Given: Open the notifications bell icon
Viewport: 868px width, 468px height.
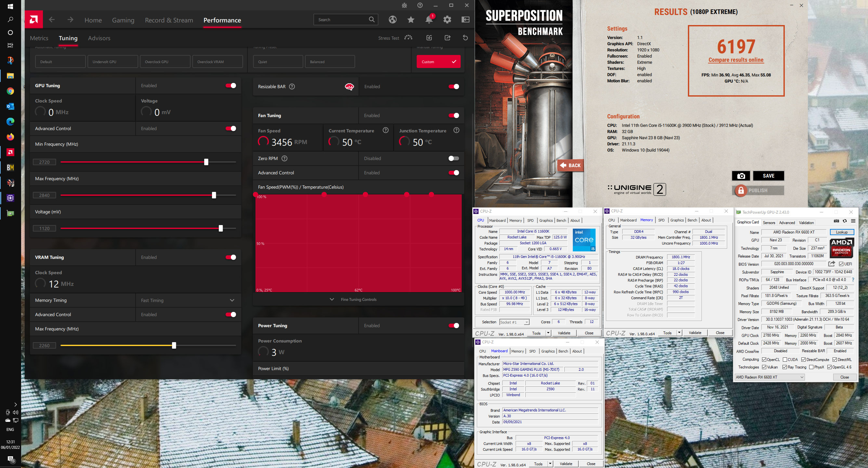Looking at the screenshot, I should (x=429, y=20).
